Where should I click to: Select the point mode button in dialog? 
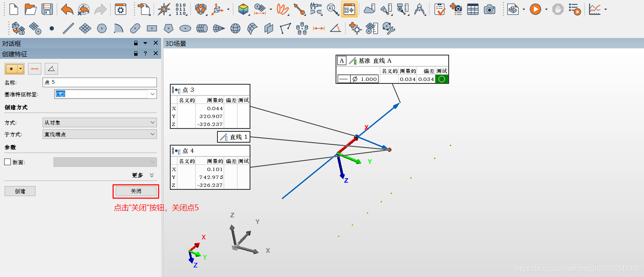point(11,69)
